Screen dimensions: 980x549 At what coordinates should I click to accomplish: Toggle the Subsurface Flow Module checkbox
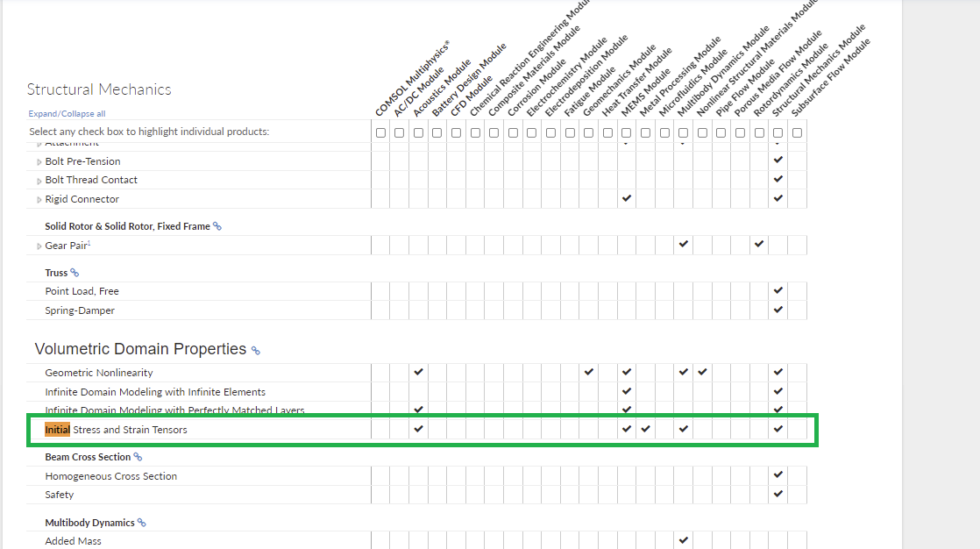click(797, 132)
